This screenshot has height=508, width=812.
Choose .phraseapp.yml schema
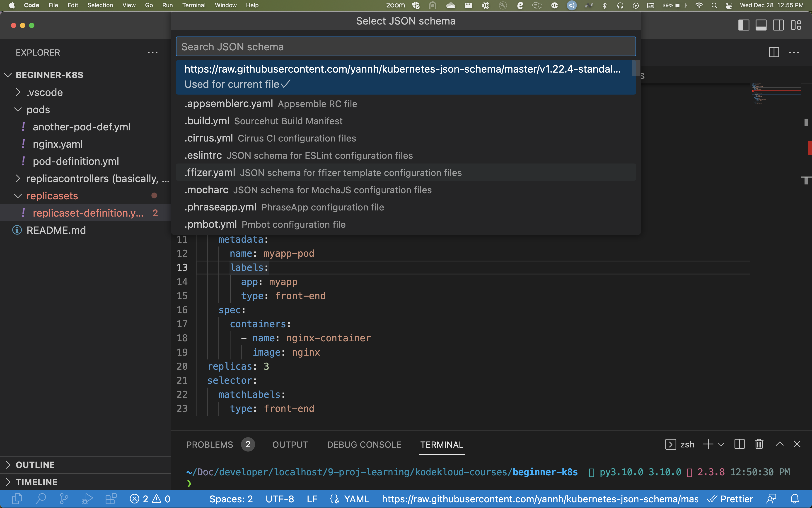(x=406, y=207)
